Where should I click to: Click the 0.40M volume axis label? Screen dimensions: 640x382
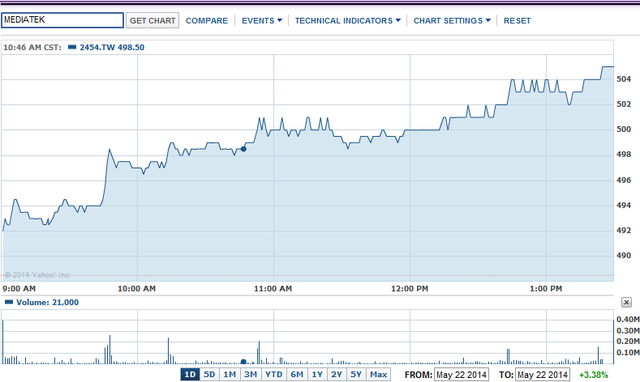628,319
